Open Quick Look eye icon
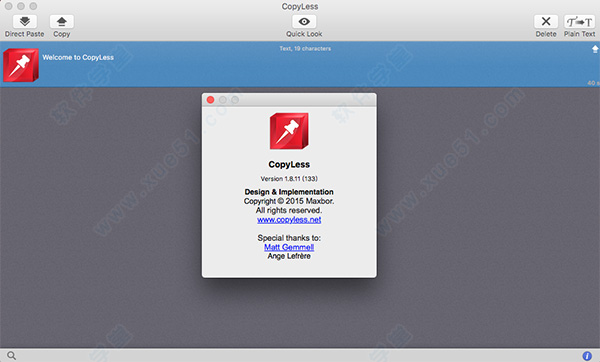The width and height of the screenshot is (600, 362). pos(304,21)
